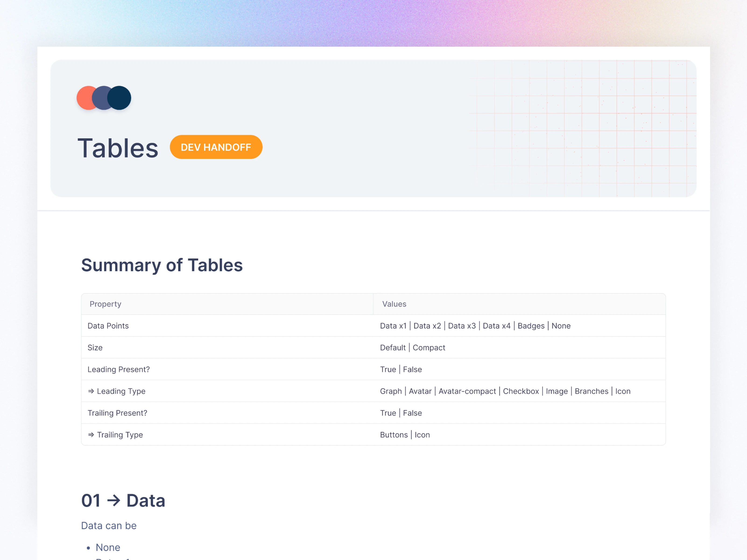Image resolution: width=747 pixels, height=560 pixels.
Task: Click the Graph | Avatar leading types cell
Action: coord(505,391)
